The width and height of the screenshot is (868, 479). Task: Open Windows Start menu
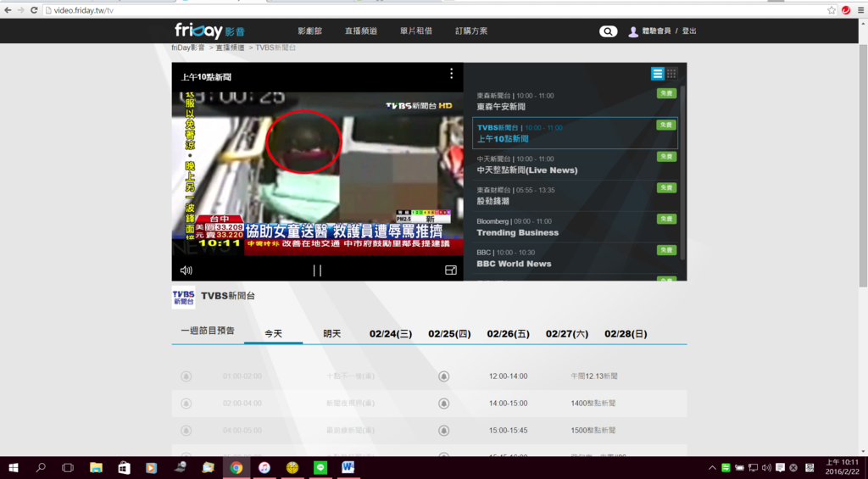click(14, 468)
